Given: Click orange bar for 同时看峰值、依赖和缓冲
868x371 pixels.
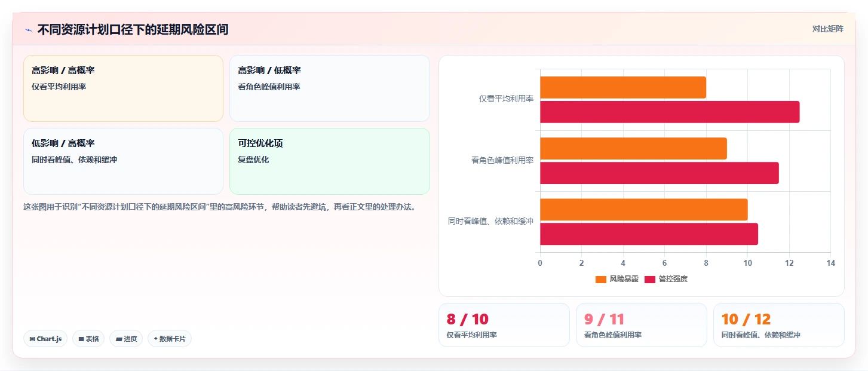Looking at the screenshot, I should click(644, 210).
